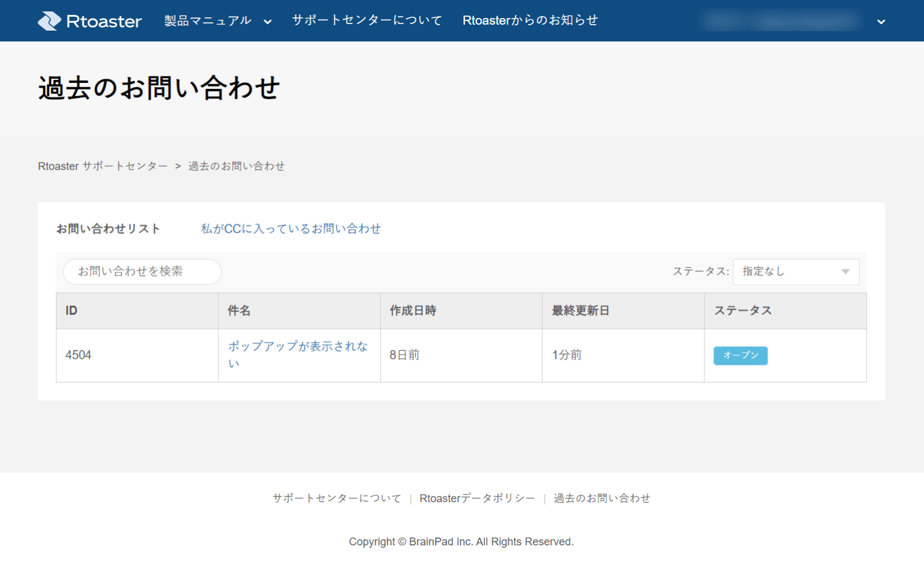The width and height of the screenshot is (924, 585).
Task: Click the サポートセンターについて navigation item
Action: (366, 20)
